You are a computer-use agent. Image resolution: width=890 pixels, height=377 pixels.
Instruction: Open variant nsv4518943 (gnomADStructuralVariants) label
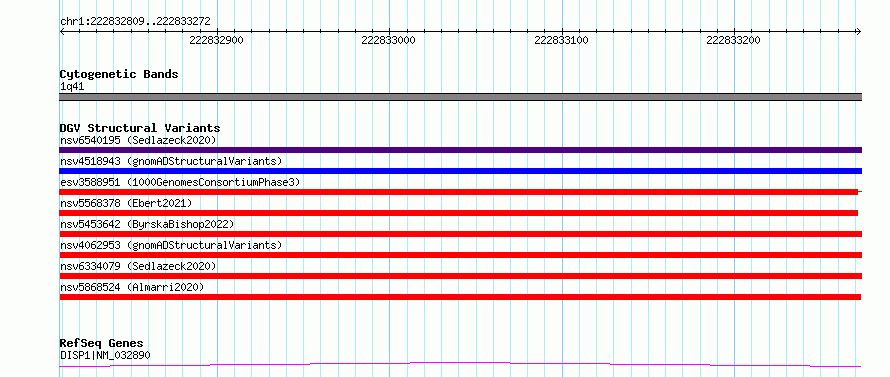tap(171, 161)
